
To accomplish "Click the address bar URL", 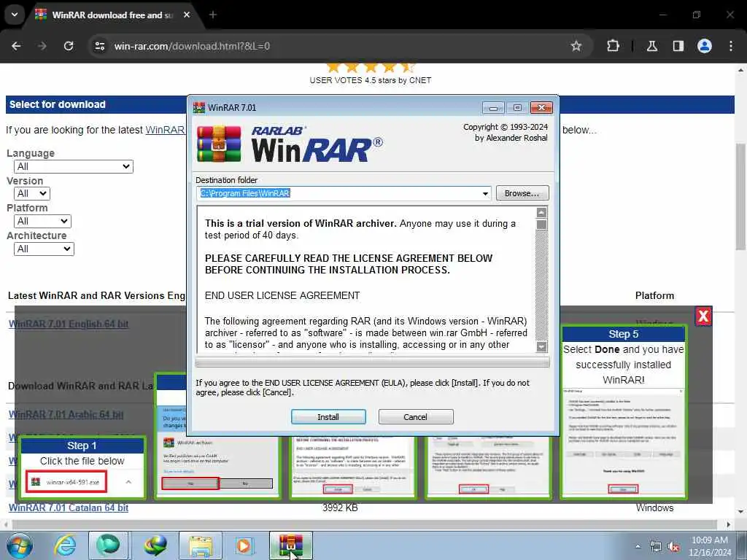I will point(192,46).
